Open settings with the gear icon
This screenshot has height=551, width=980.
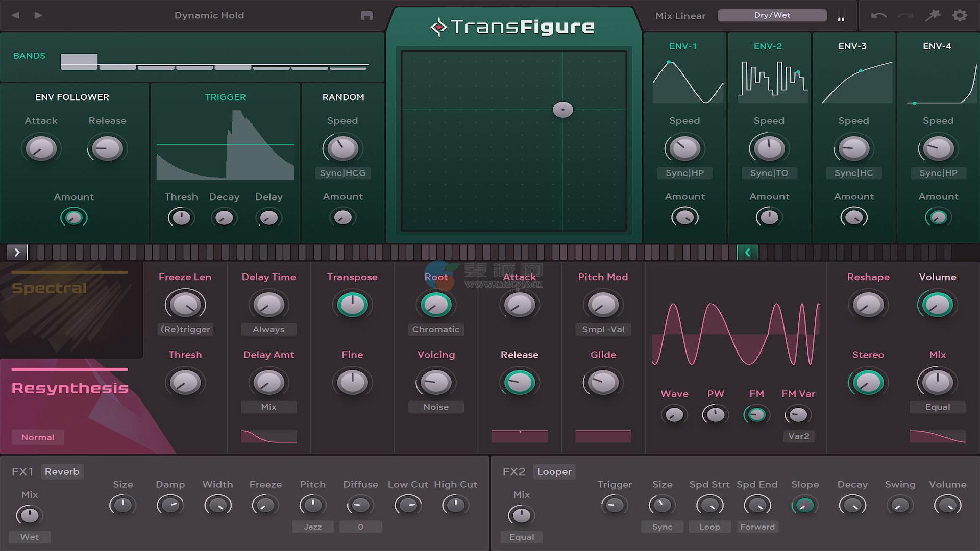pyautogui.click(x=960, y=15)
